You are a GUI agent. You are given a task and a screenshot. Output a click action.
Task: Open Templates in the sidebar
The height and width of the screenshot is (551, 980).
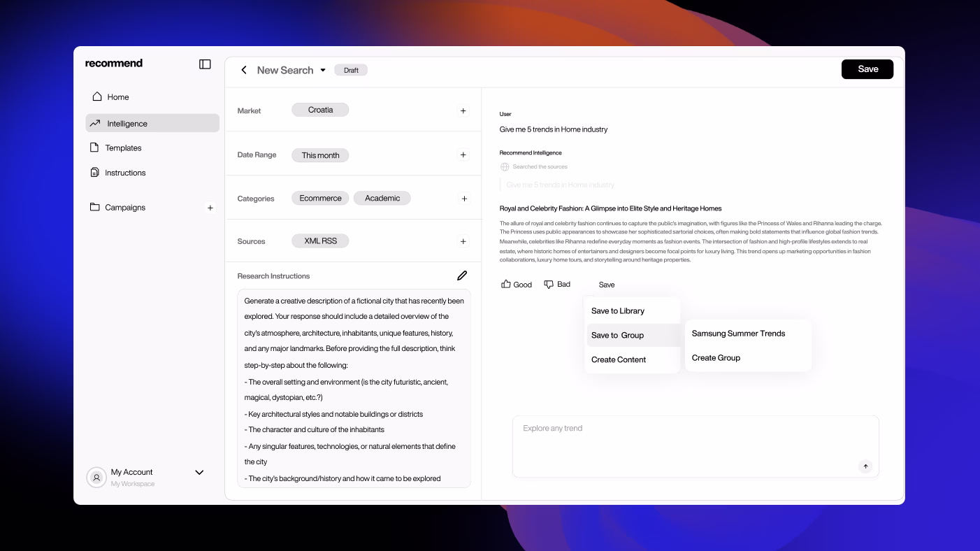pyautogui.click(x=123, y=148)
